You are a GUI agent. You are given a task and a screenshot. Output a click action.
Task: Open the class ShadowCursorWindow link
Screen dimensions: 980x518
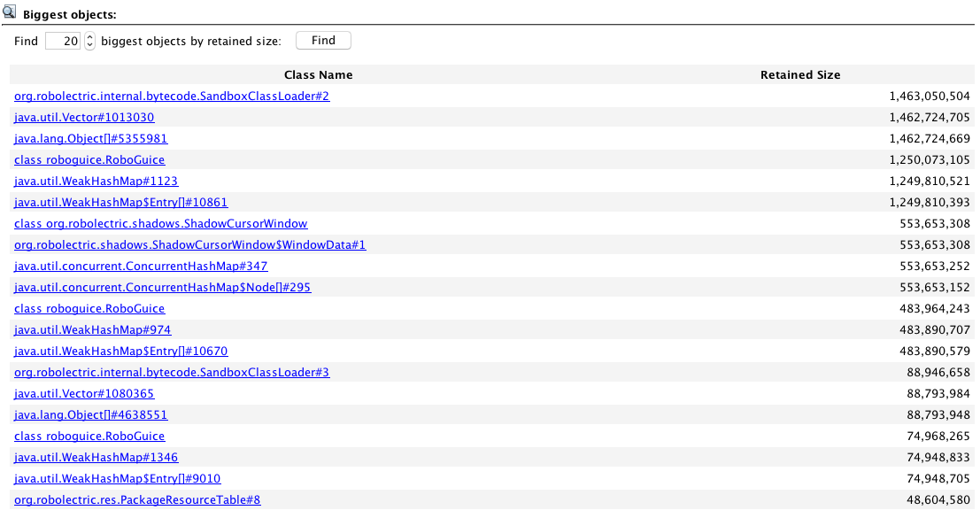[x=161, y=223]
